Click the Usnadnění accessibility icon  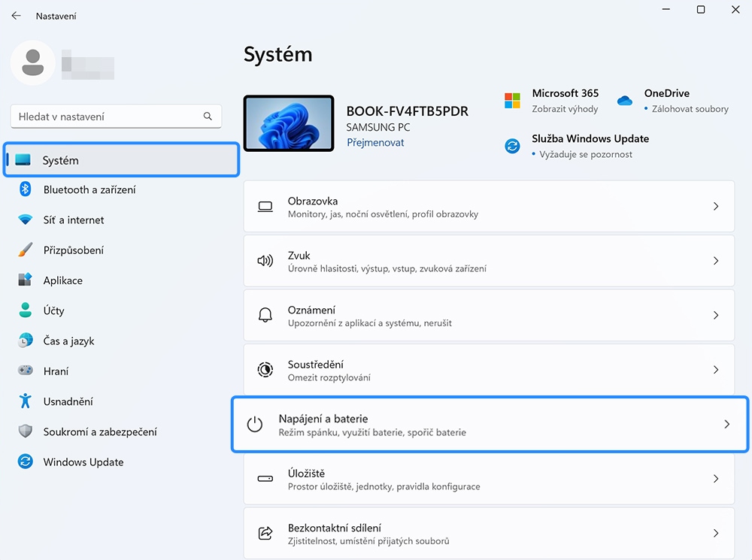(x=25, y=401)
